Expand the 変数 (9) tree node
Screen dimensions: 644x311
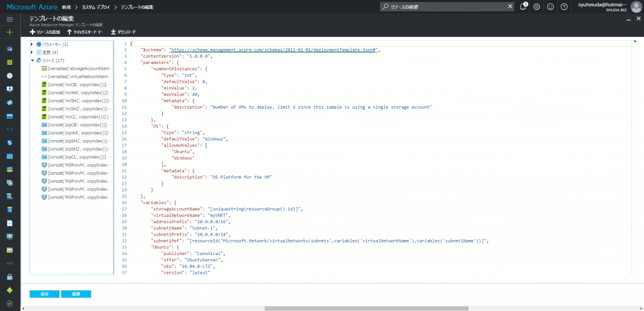pyautogui.click(x=31, y=52)
